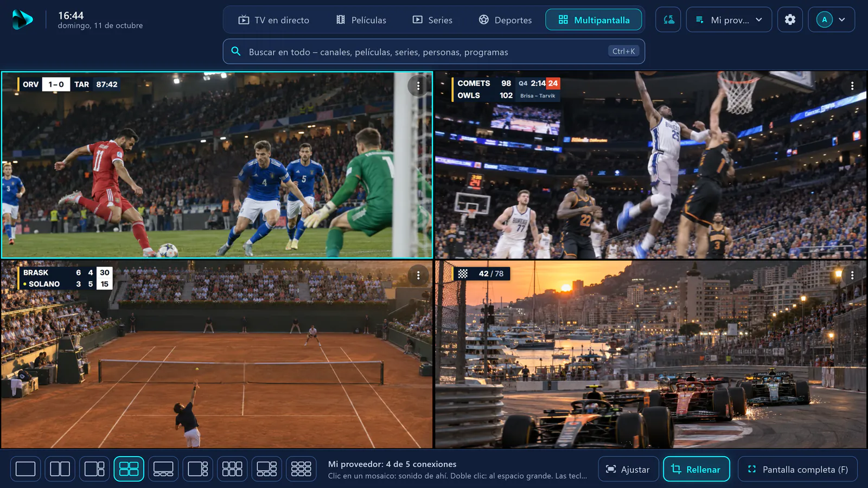
Task: Select the two side-by-side layout icon
Action: [x=60, y=469]
